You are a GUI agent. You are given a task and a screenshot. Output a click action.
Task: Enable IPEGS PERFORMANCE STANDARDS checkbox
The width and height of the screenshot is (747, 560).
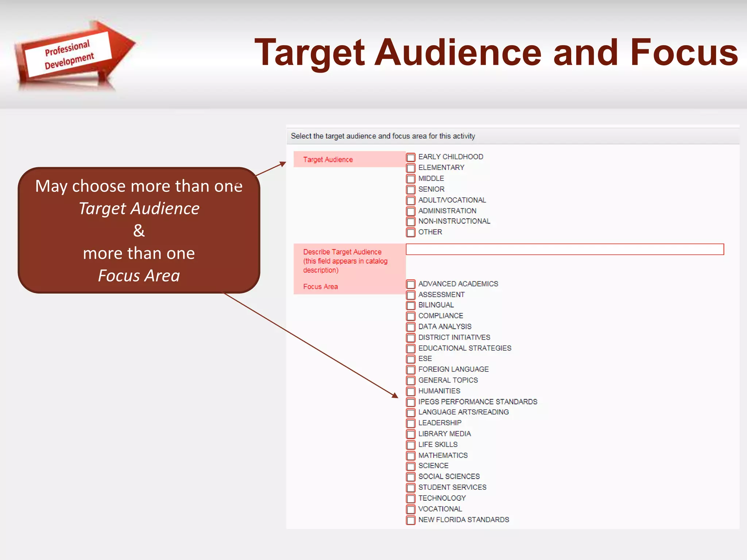[411, 402]
